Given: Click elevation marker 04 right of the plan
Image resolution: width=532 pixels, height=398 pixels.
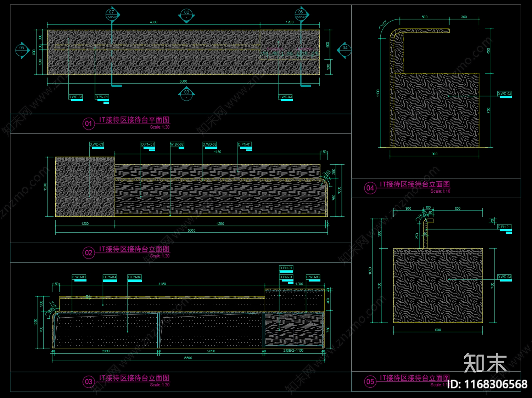Looking at the screenshot, I should point(345,50).
